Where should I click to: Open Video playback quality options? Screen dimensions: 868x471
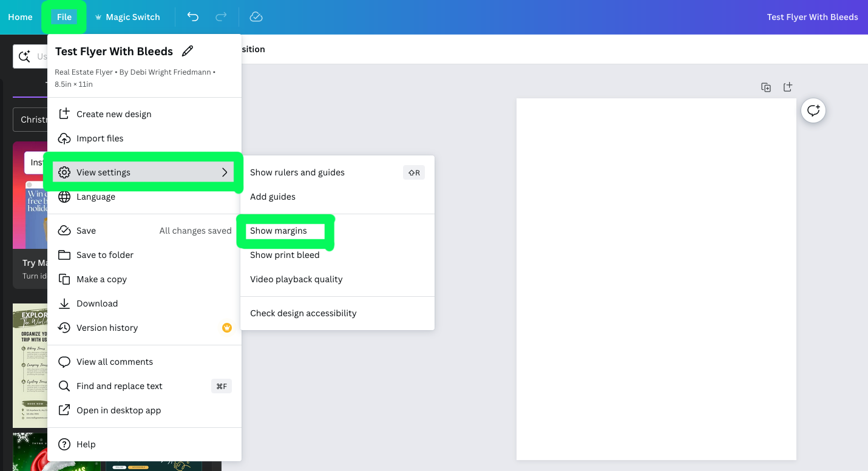(296, 279)
